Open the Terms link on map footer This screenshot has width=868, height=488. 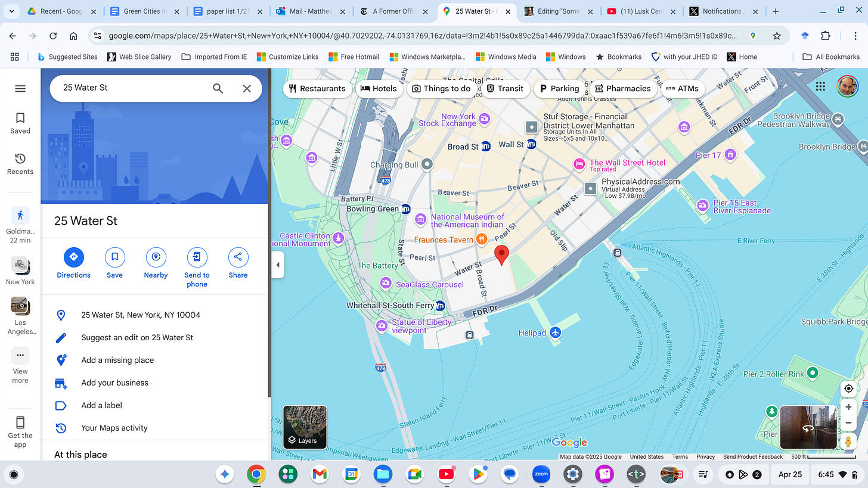[x=680, y=456]
